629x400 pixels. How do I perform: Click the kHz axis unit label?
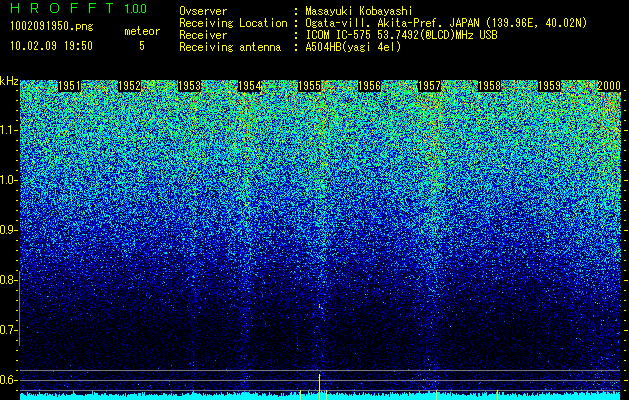tap(9, 81)
